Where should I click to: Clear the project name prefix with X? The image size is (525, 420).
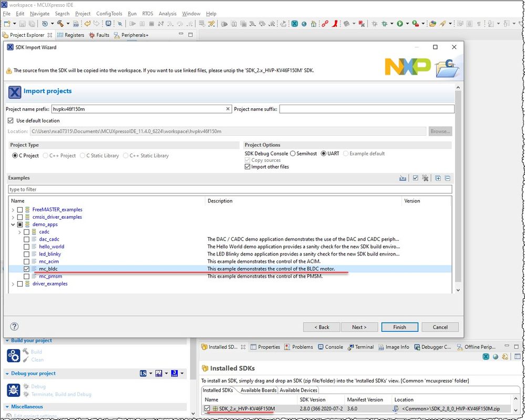click(228, 109)
